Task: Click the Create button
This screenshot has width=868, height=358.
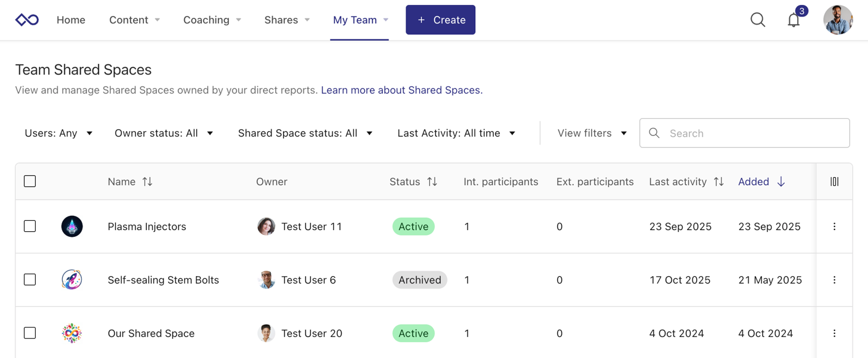Action: 440,20
